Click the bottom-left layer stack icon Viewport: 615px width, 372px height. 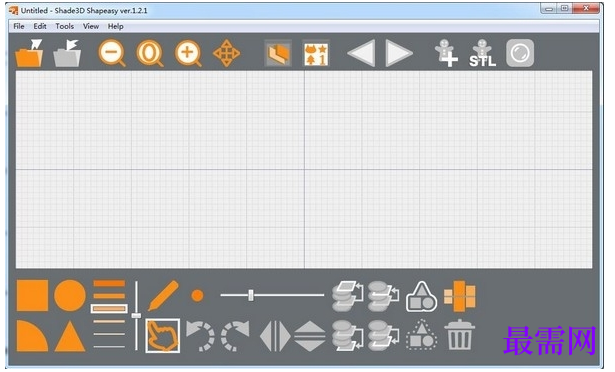coord(348,336)
